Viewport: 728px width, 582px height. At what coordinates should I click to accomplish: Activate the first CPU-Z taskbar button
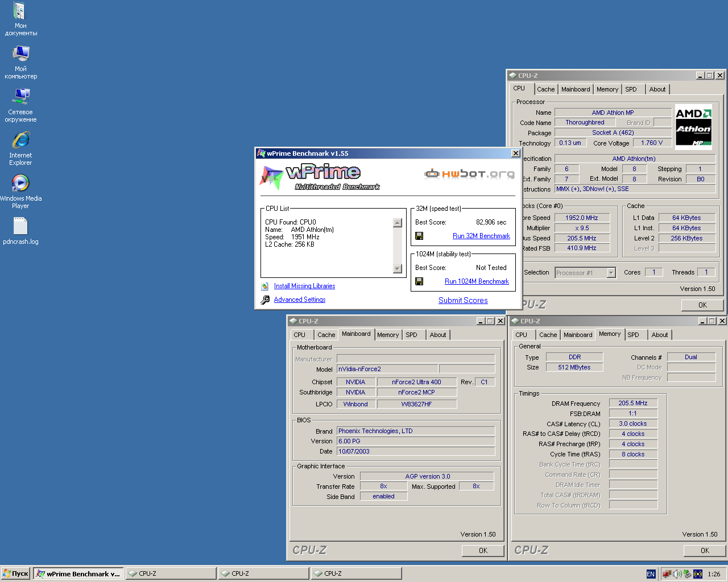pos(171,574)
